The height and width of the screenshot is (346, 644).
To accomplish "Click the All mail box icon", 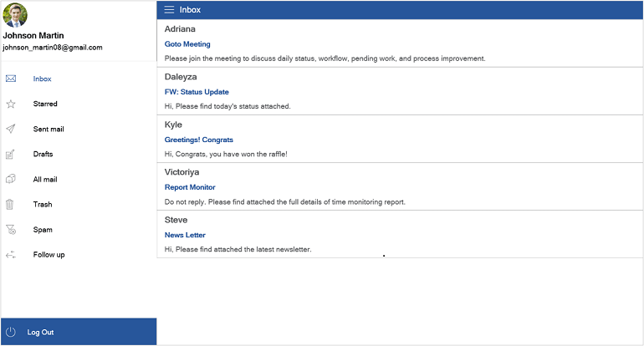I will pos(11,179).
